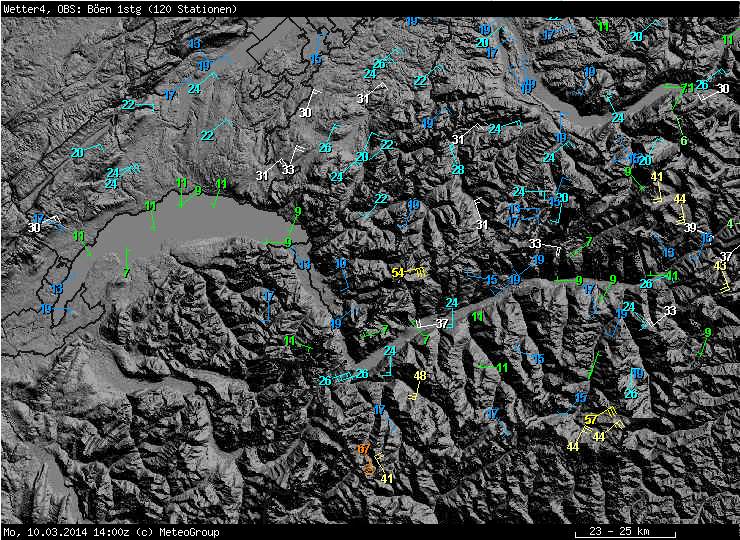This screenshot has width=740, height=540.
Task: Click the cyan 26 beside the white 30
Action: click(x=702, y=85)
